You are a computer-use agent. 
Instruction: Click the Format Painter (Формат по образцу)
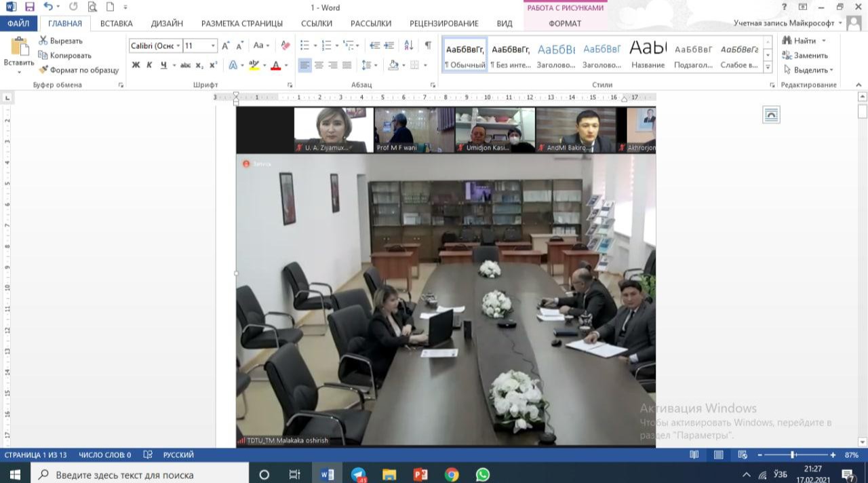point(79,70)
